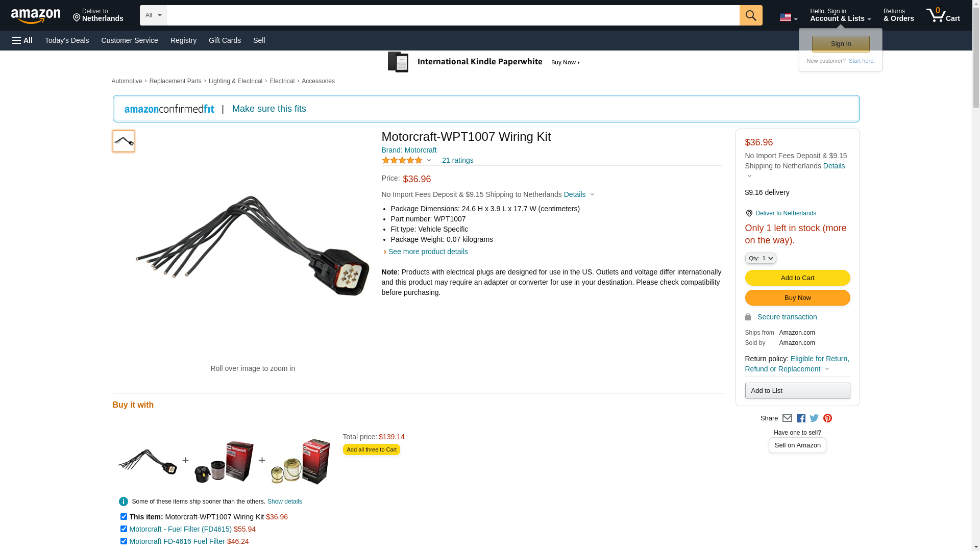This screenshot has width=980, height=551.
Task: Select the wiring kit product thumbnail
Action: 124,141
